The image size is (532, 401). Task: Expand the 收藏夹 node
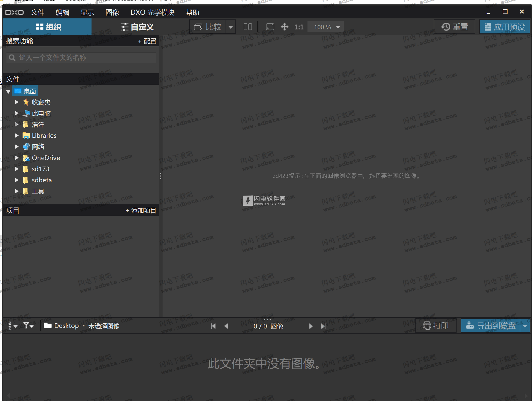pos(17,102)
